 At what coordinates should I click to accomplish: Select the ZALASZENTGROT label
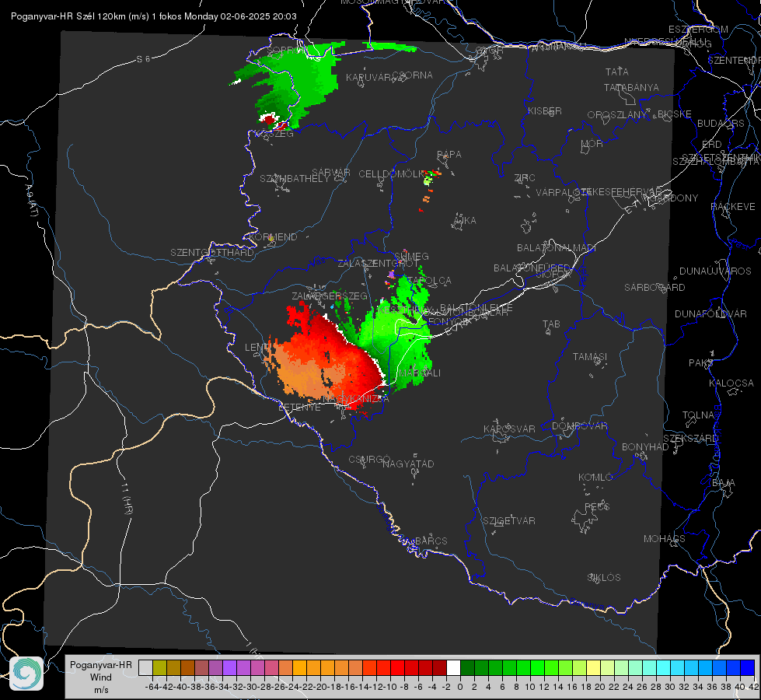378,264
